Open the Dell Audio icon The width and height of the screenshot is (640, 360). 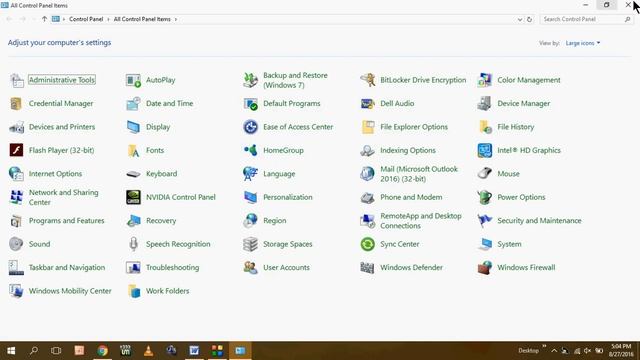pyautogui.click(x=368, y=104)
